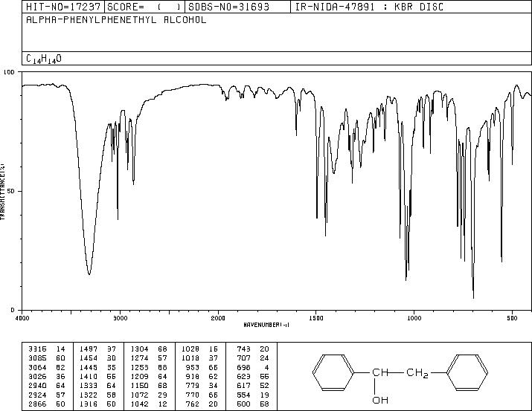Click the WAVENUMBER axis title
Viewport: 532px width, 411px height.
[x=266, y=325]
